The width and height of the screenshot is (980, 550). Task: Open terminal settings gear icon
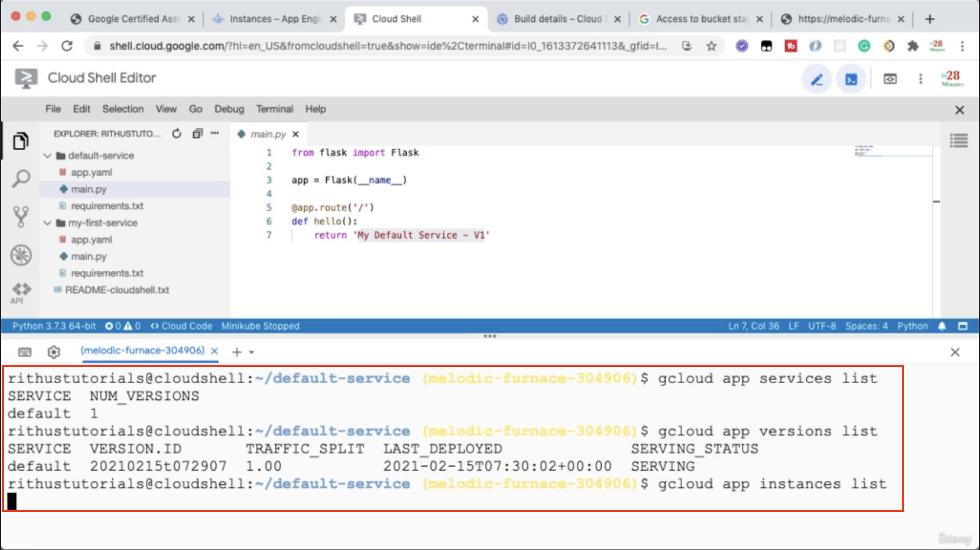click(54, 352)
